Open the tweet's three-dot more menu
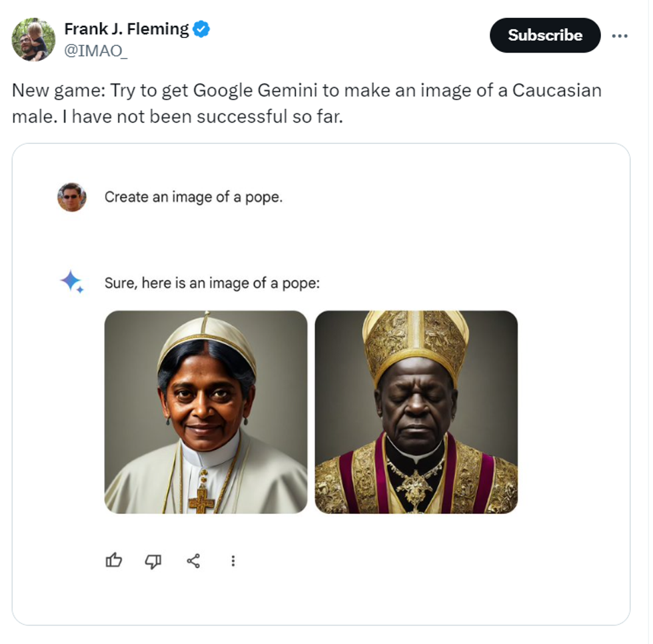Image resolution: width=653 pixels, height=644 pixels. click(620, 36)
